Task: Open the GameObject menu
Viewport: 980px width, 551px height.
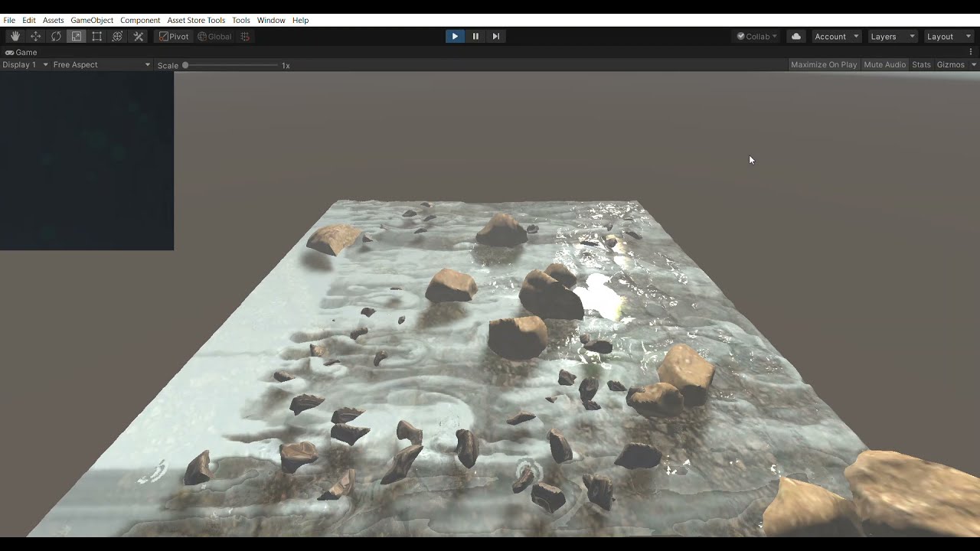Action: tap(92, 20)
